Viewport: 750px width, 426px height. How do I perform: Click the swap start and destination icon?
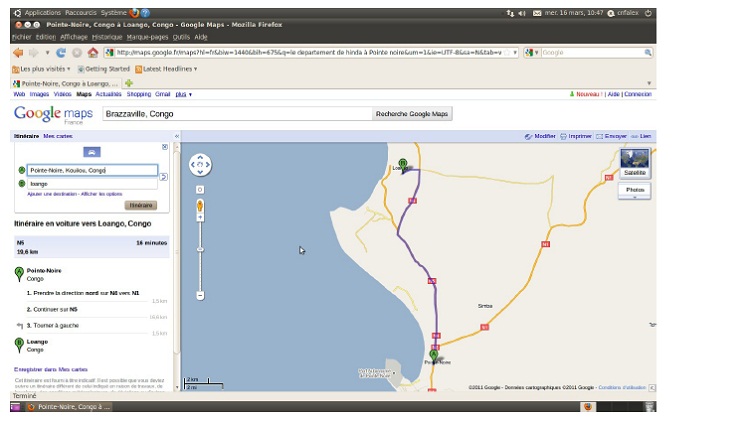click(164, 177)
